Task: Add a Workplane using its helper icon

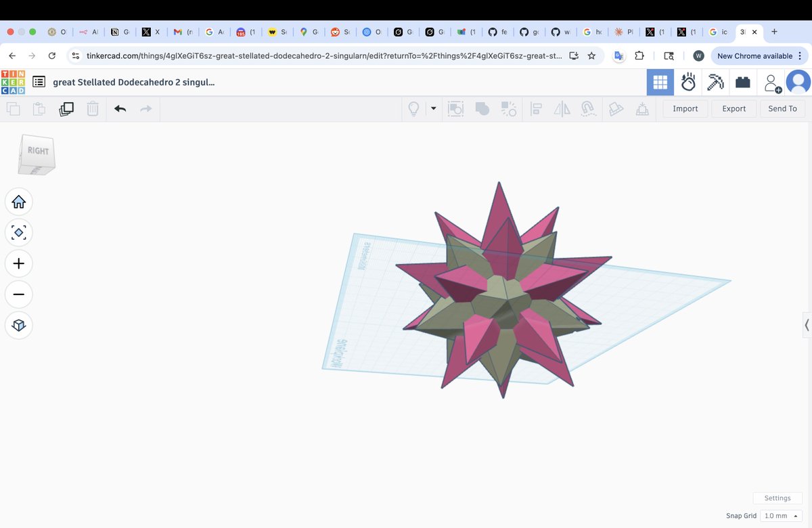Action: tap(616, 108)
